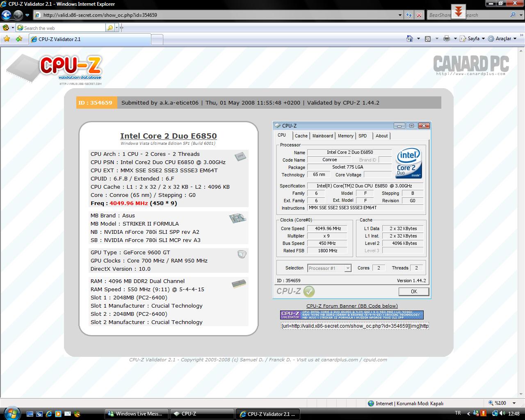The width and height of the screenshot is (525, 420).
Task: Click the browser Forward arrow button
Action: [18, 15]
